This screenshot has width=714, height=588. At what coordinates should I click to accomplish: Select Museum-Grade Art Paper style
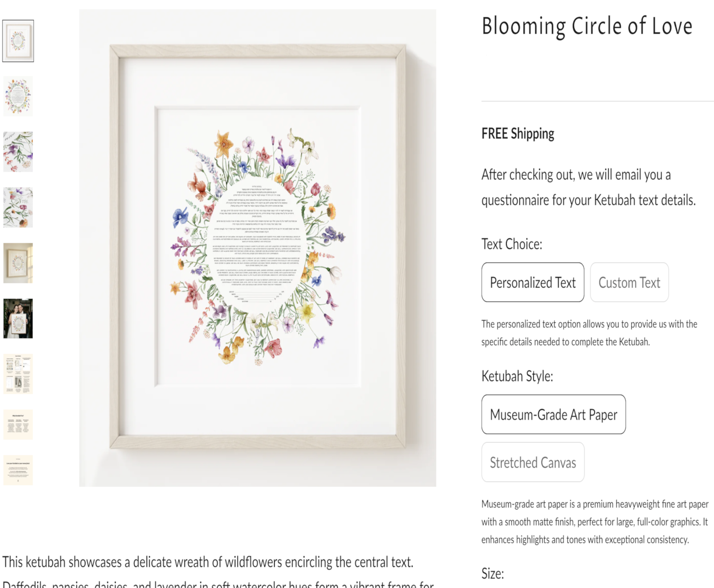click(x=553, y=415)
